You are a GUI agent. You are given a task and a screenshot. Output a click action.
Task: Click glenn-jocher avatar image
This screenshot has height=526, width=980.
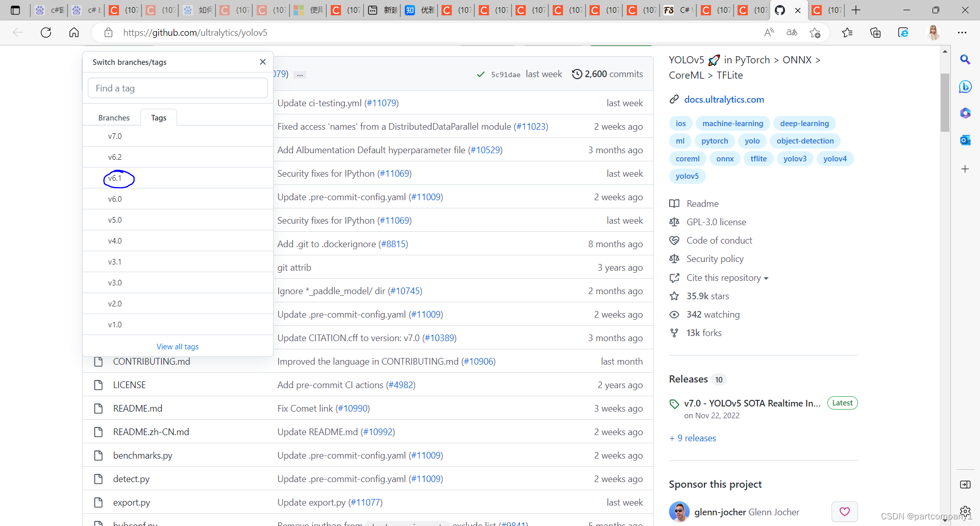[x=679, y=512]
